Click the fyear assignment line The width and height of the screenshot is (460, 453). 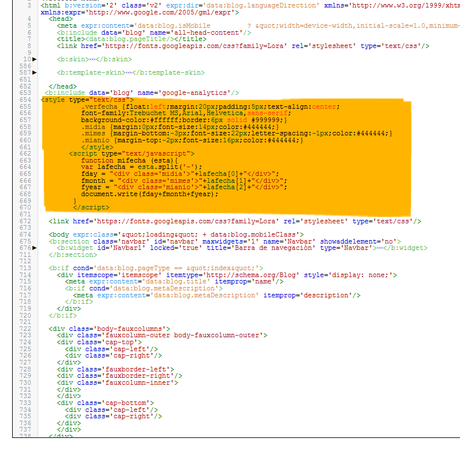[184, 187]
